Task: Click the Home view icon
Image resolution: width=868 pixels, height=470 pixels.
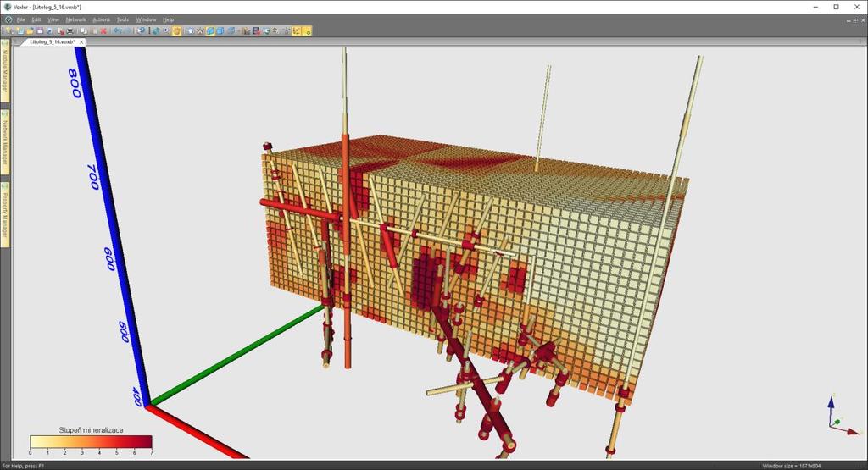Action: coord(200,31)
